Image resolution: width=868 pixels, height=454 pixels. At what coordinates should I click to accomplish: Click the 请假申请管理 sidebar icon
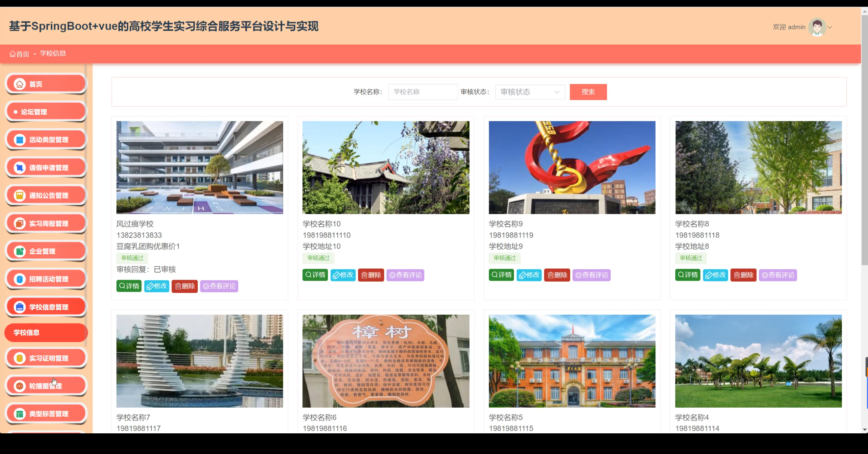(x=20, y=168)
